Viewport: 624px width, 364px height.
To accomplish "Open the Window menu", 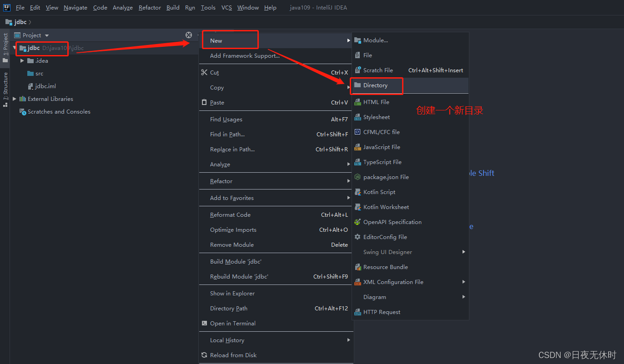I will tap(248, 7).
